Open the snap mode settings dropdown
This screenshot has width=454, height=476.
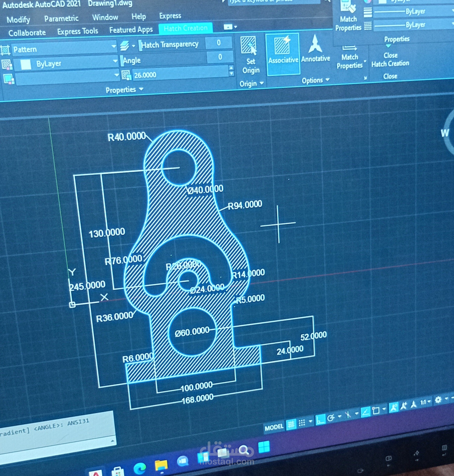(x=311, y=421)
